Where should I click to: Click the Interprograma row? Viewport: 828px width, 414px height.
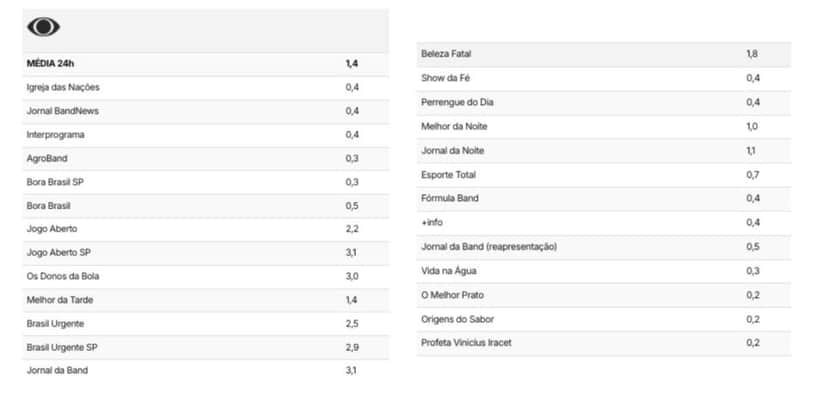[x=205, y=135]
